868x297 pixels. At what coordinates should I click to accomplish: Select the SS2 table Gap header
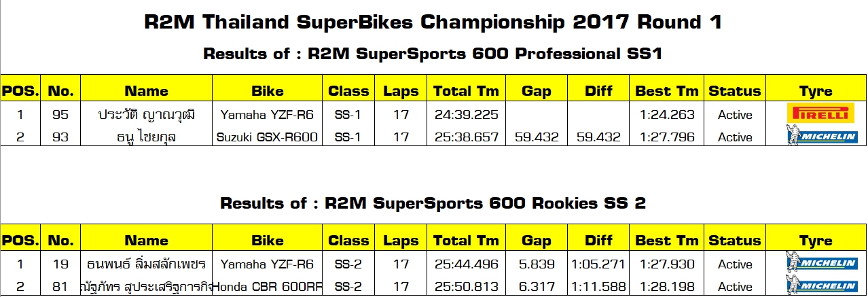coord(537,240)
